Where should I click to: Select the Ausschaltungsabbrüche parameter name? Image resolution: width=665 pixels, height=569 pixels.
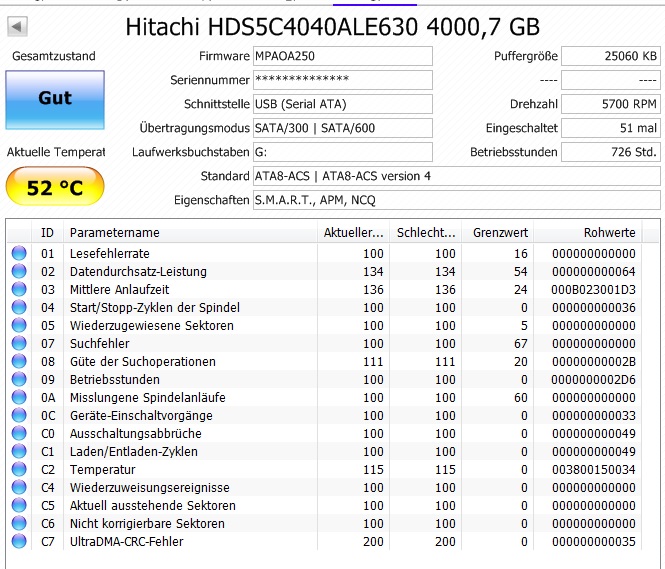click(x=136, y=434)
